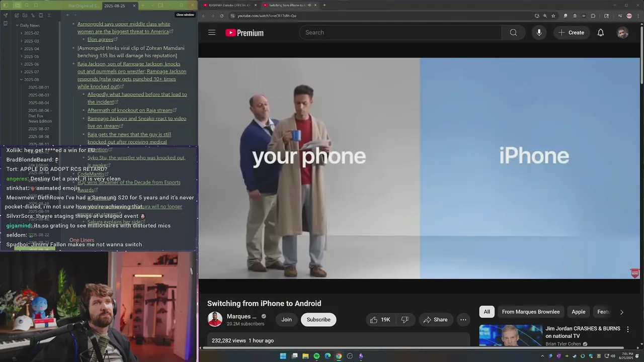Screen dimensions: 644x362
Task: Reload the YouTube page in Chrome
Action: (222, 16)
